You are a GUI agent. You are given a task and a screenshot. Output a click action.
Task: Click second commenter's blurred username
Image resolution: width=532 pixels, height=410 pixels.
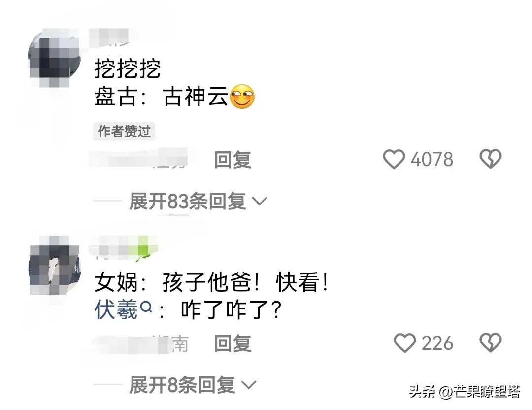pos(123,246)
